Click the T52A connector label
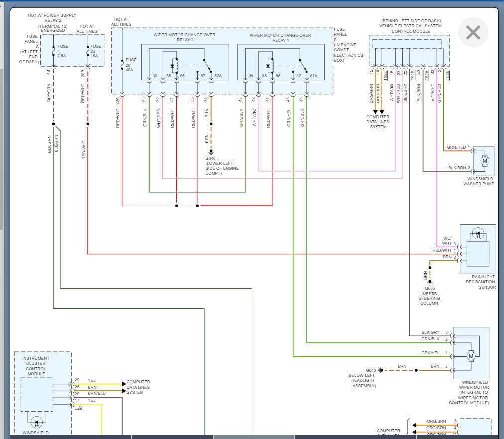The height and width of the screenshot is (439, 504). (427, 75)
